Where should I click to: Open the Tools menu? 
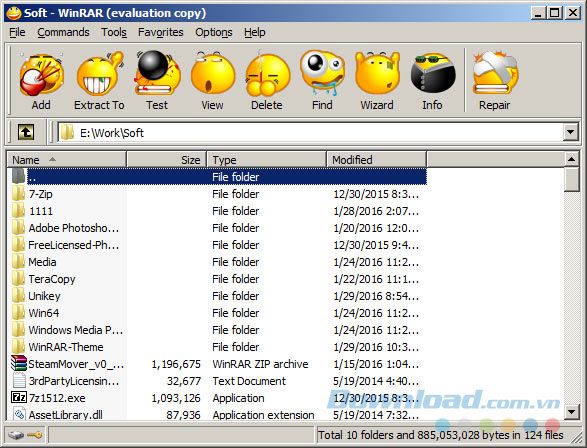point(114,33)
